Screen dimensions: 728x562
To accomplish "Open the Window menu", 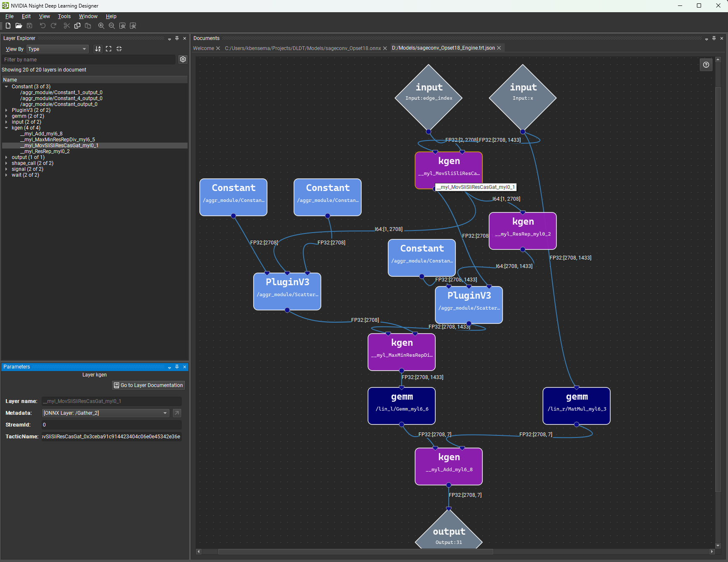I will (x=88, y=16).
